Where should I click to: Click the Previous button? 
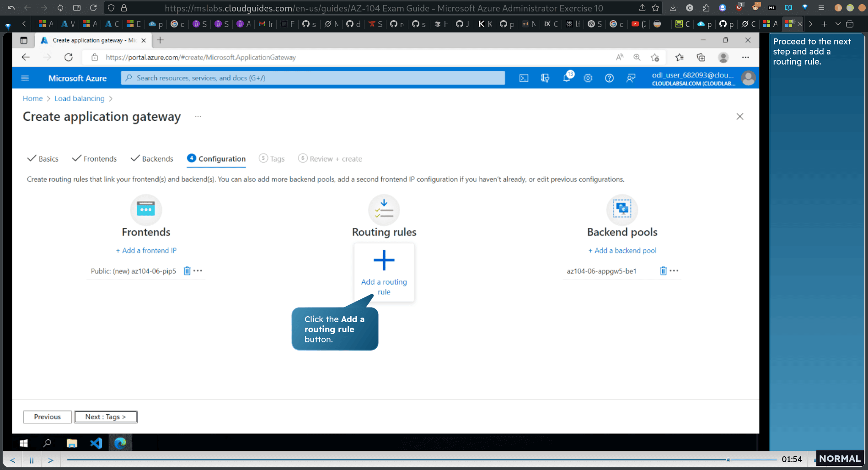[48, 417]
